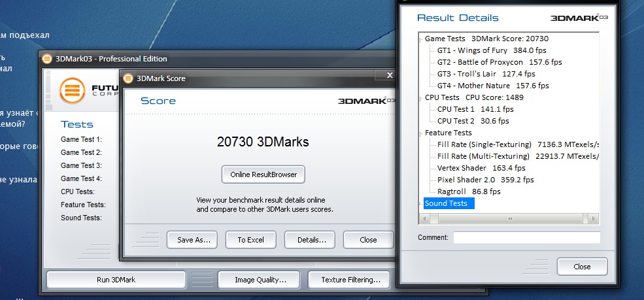This screenshot has height=300, width=644.
Task: Click Game Test 4: label in main window
Action: tap(81, 178)
